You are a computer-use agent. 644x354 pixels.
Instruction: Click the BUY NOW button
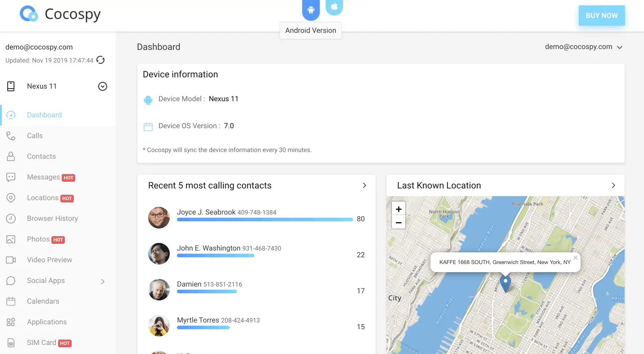point(602,15)
